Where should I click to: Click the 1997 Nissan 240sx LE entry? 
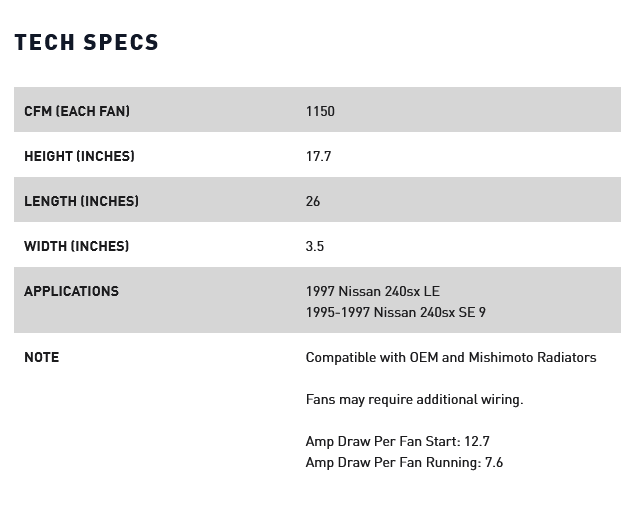tap(372, 291)
